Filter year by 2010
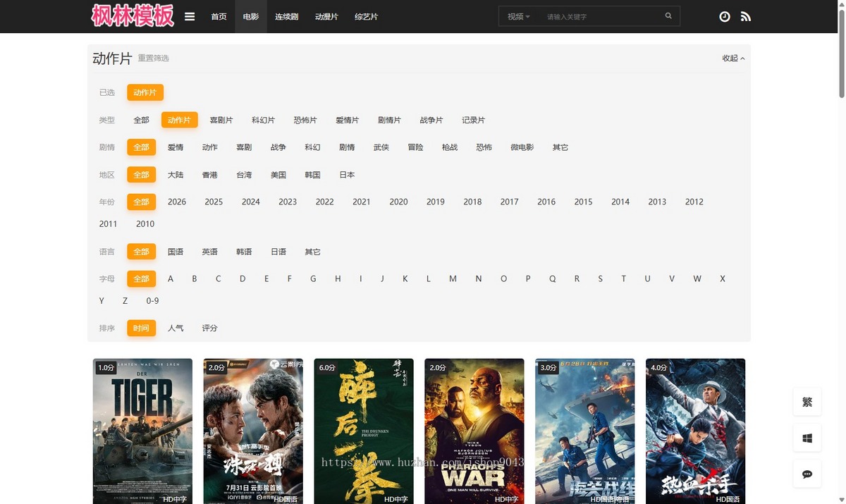 (145, 223)
